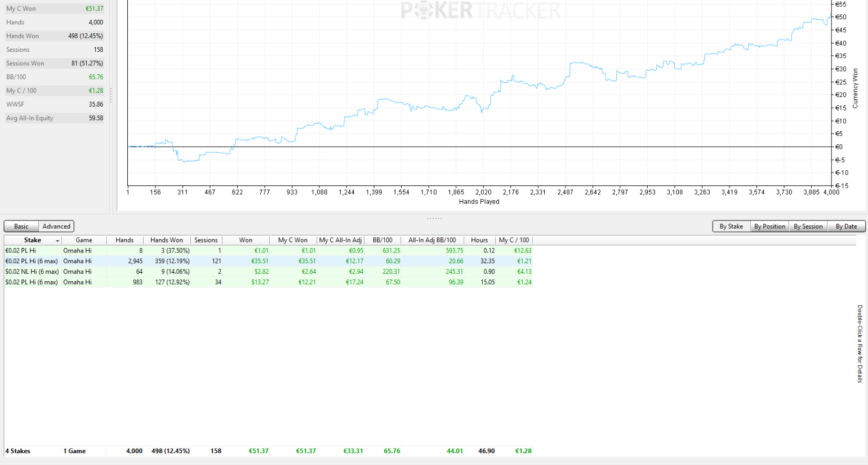Sort table by Hands column header
This screenshot has width=868, height=465.
click(x=124, y=240)
